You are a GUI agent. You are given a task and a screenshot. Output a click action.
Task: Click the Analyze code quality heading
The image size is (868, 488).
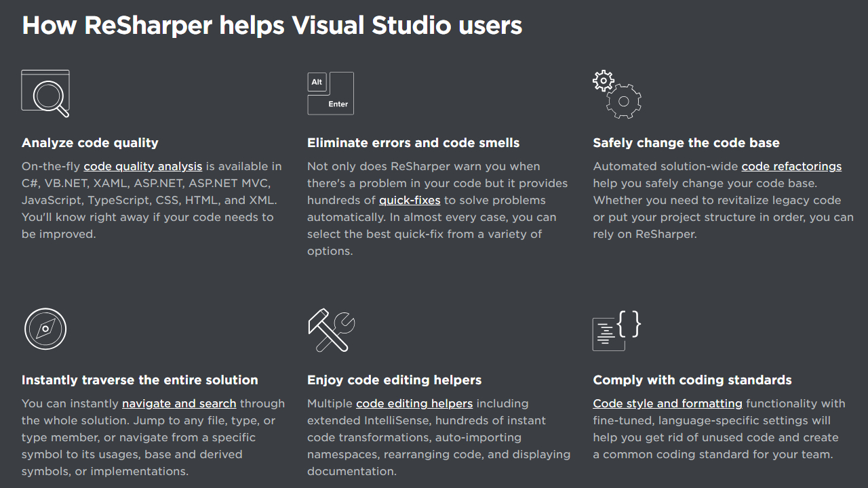click(x=90, y=143)
